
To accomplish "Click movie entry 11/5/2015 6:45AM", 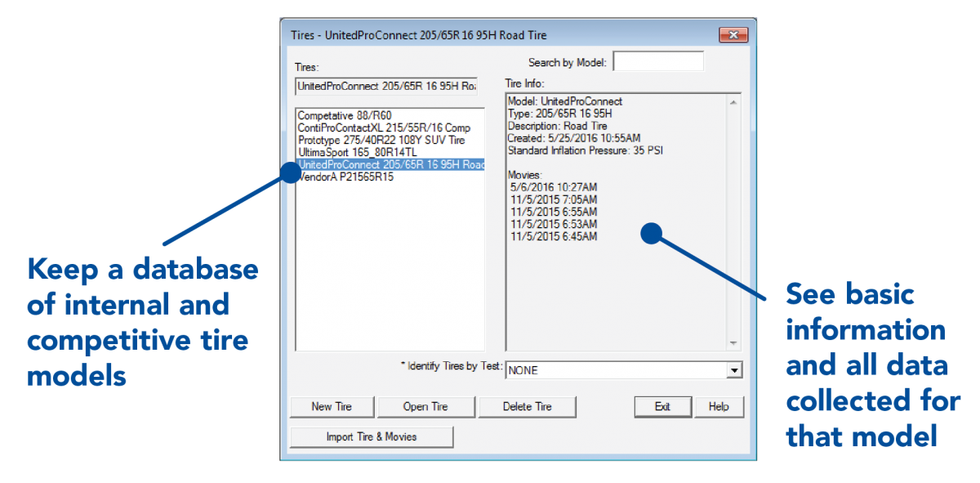I will pos(554,236).
